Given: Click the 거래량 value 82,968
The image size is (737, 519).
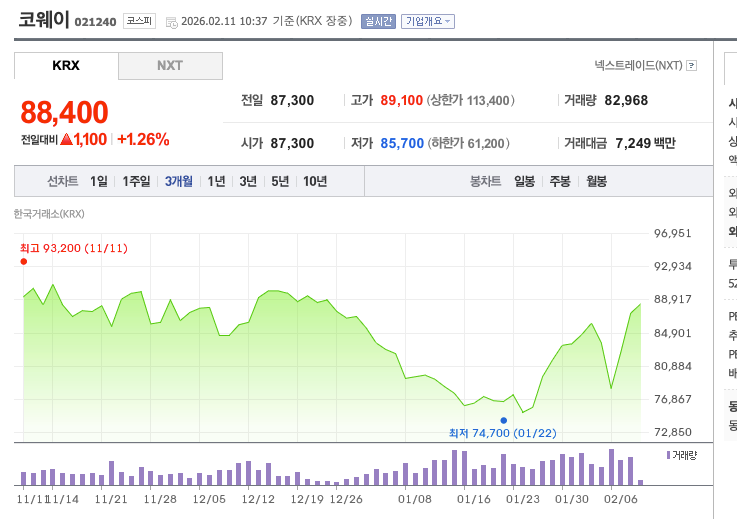Looking at the screenshot, I should (626, 100).
